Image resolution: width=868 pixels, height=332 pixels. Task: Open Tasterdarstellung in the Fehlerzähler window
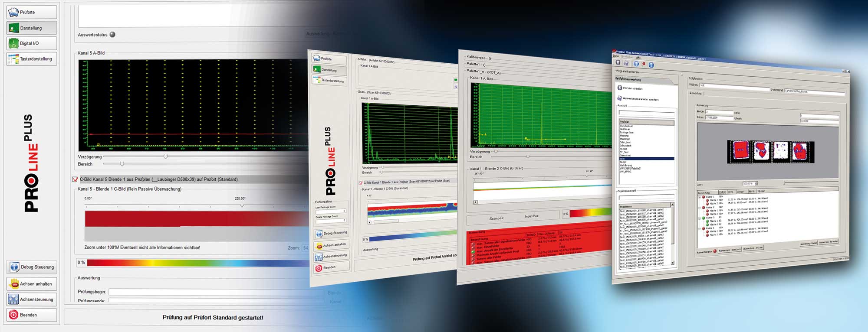point(330,81)
